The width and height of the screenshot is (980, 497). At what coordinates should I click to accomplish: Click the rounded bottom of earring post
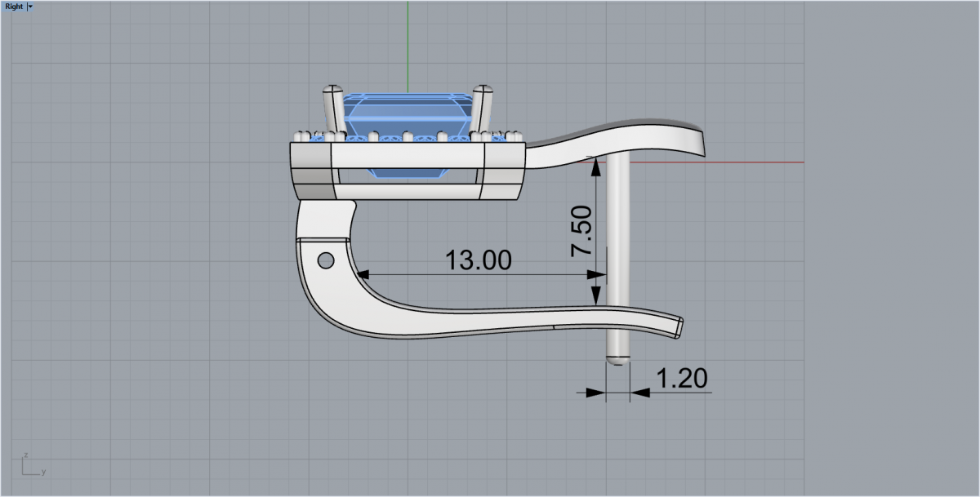coord(618,359)
